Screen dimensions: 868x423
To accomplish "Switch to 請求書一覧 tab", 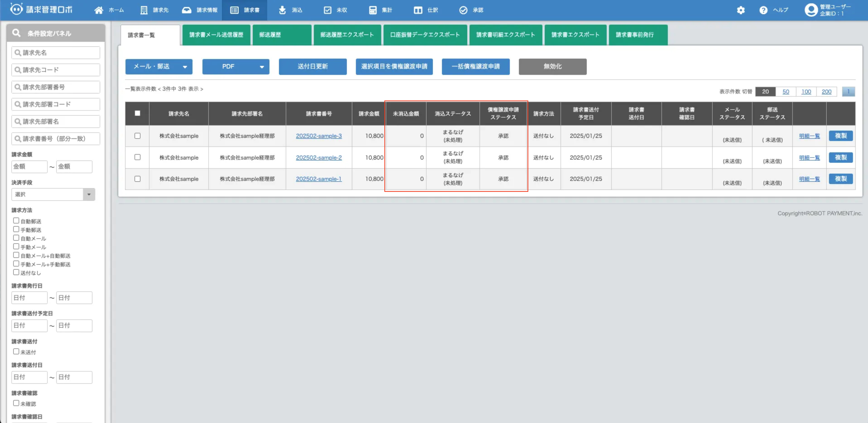I will tap(150, 35).
